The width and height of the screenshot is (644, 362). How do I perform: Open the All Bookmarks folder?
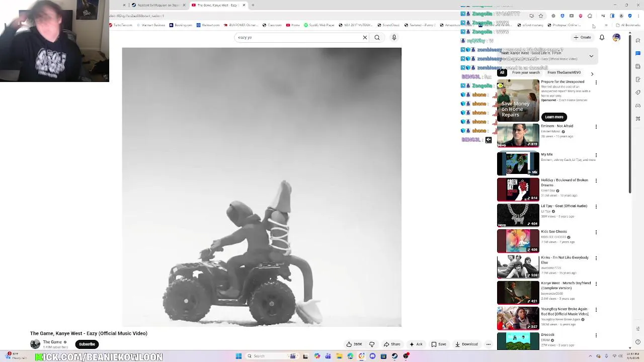pos(628,25)
